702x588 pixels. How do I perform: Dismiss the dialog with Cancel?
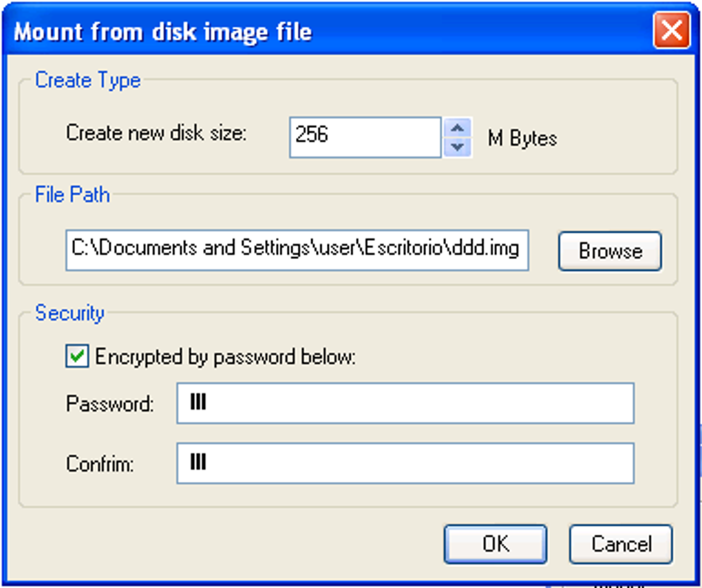(621, 544)
